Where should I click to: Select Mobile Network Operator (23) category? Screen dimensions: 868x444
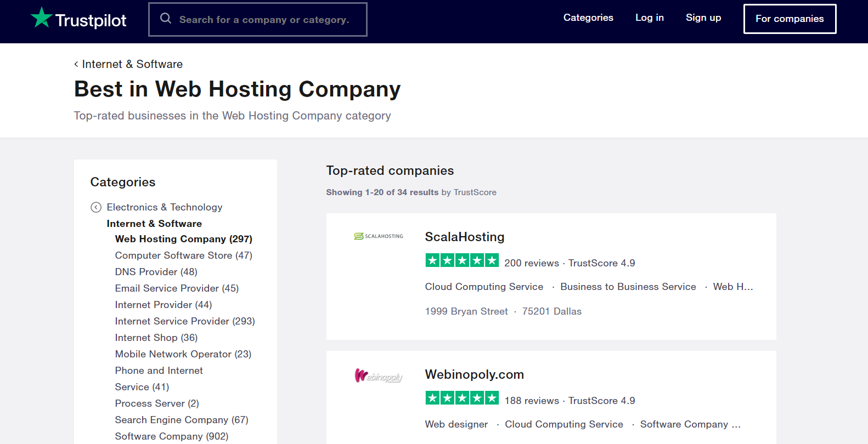coord(183,354)
